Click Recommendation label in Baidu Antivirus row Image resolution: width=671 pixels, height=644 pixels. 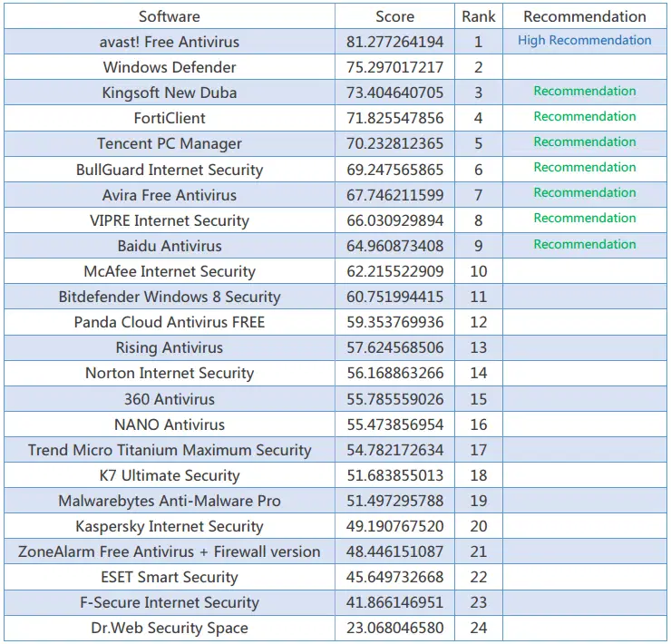pos(585,245)
